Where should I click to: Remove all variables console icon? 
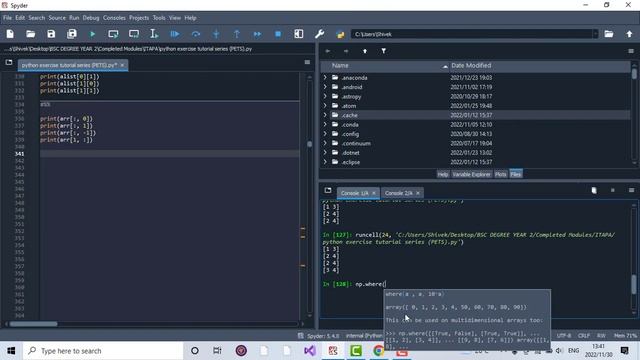[x=594, y=191]
